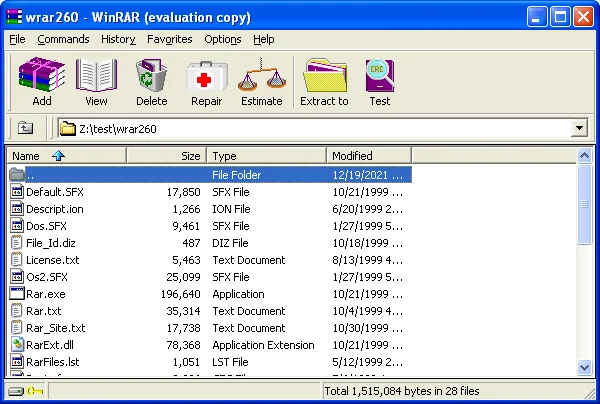Select the Os2.SFX file name

tap(47, 277)
